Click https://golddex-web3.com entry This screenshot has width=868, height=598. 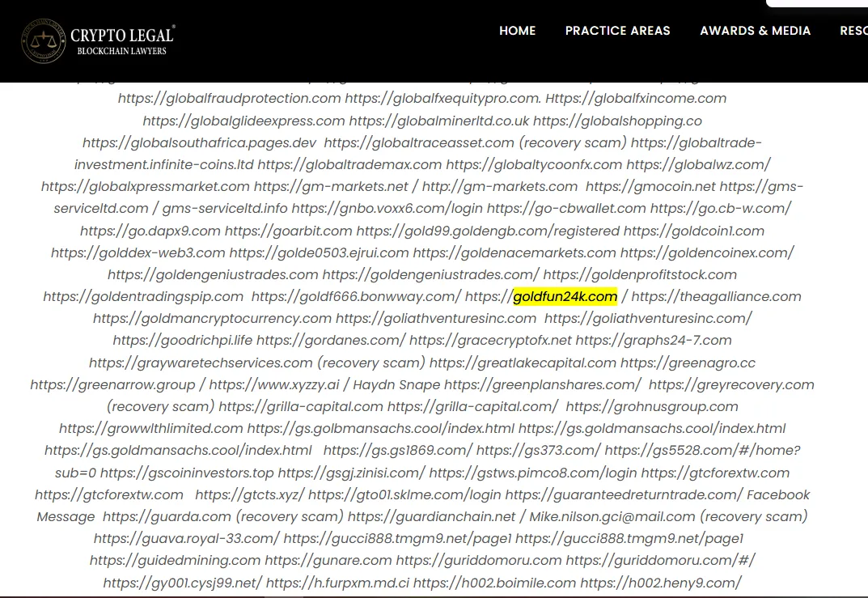coord(138,252)
